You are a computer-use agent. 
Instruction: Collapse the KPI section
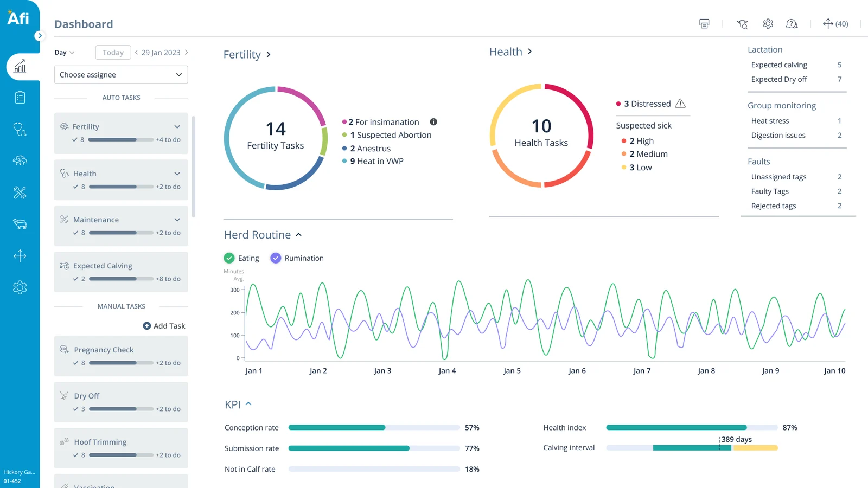click(248, 404)
